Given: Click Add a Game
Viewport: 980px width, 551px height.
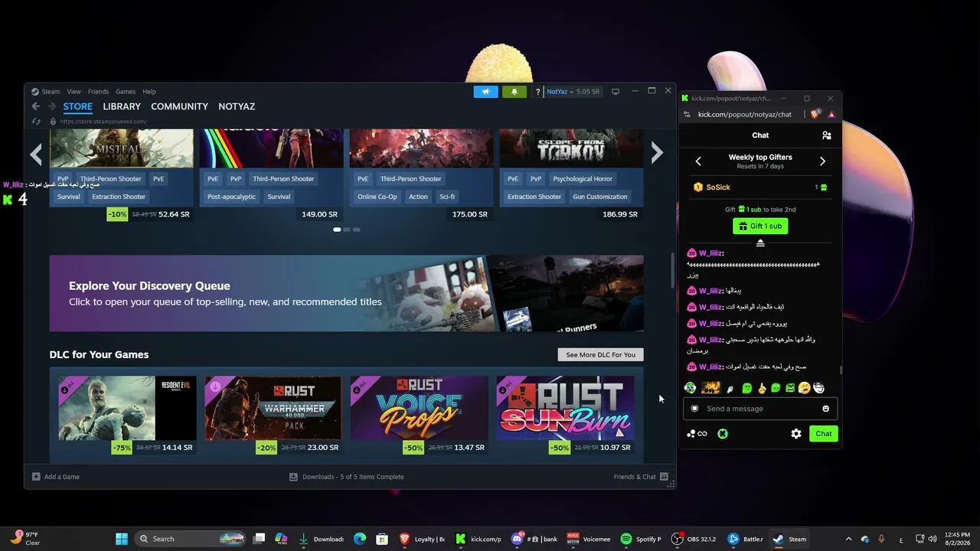Looking at the screenshot, I should tap(56, 477).
